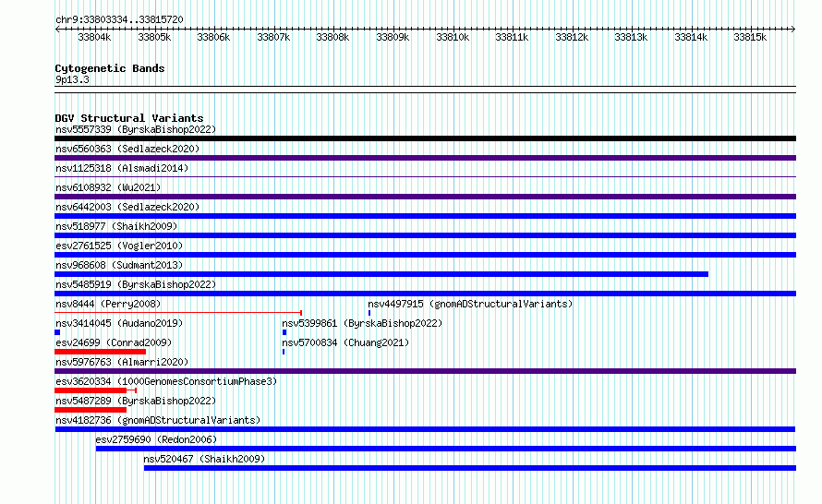Viewport: 822px width, 504px height.
Task: Click the 33806k ruler position
Action: click(x=213, y=37)
